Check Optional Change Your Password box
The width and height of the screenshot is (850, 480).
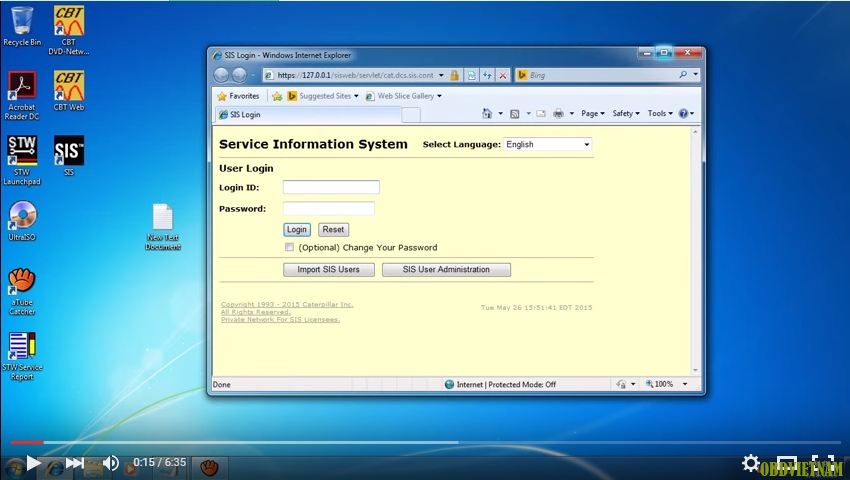point(289,247)
